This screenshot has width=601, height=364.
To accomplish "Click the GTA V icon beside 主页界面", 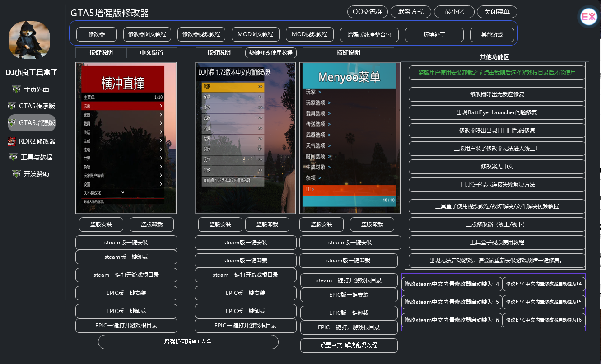I will [16, 89].
